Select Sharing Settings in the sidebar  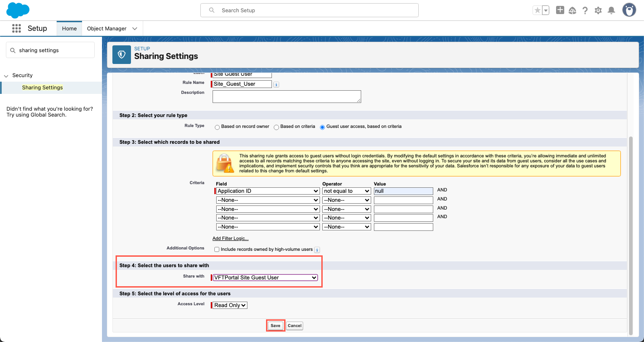pos(42,88)
